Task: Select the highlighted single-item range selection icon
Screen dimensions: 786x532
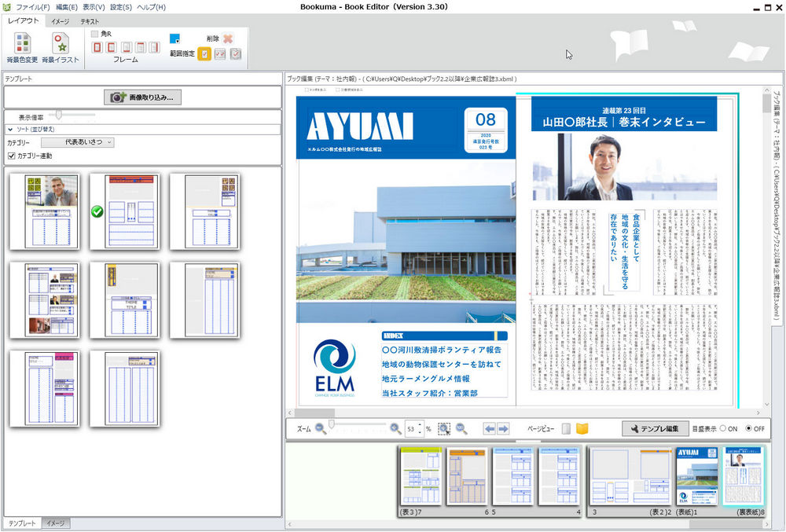Action: 204,53
